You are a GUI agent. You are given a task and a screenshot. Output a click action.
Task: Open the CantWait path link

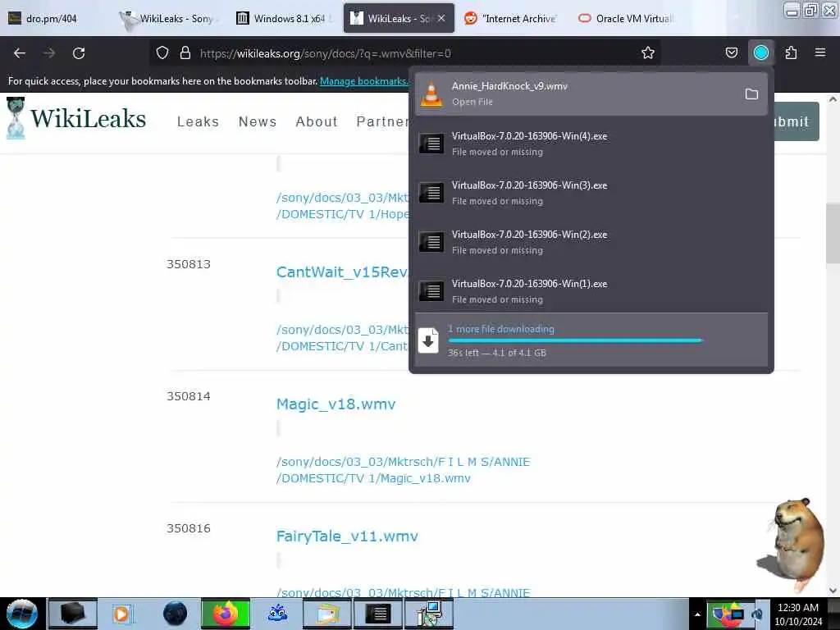(x=342, y=338)
